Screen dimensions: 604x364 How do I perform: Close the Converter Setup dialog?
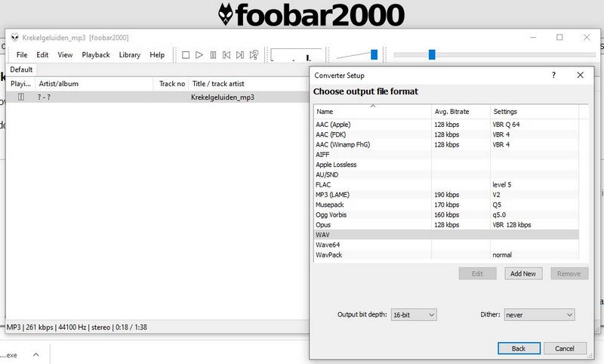(x=580, y=75)
